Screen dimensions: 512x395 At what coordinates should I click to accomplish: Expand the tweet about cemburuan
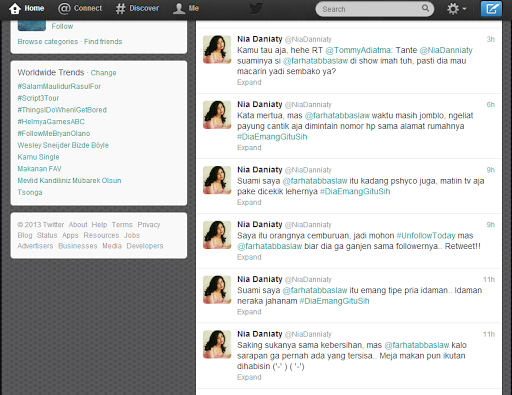point(249,257)
